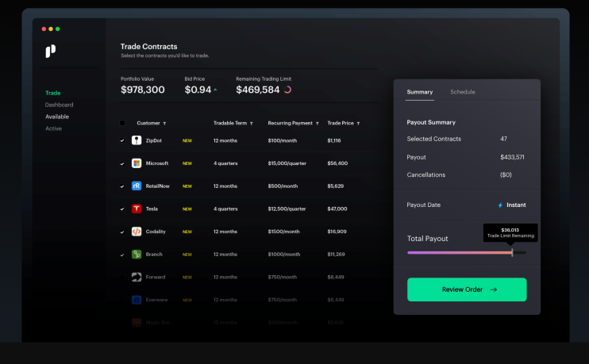Screen dimensions: 589x364
Task: Open the Tradable Term column filter
Action: (x=251, y=124)
